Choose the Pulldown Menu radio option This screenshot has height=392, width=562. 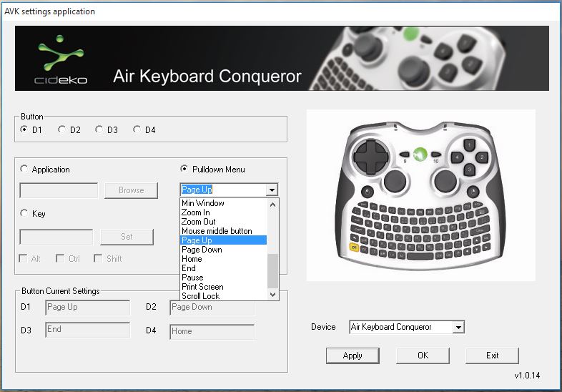point(184,169)
